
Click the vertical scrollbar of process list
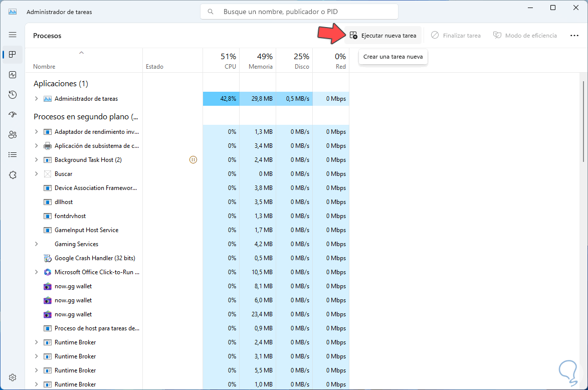pyautogui.click(x=583, y=121)
